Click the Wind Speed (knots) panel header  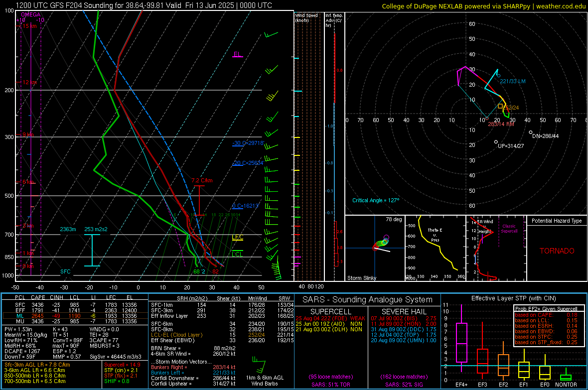click(x=306, y=17)
